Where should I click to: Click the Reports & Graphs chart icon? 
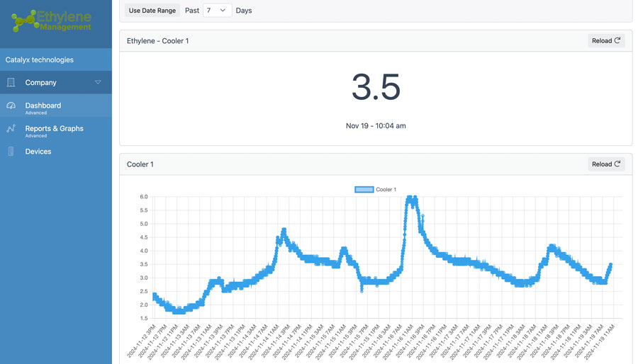pos(11,128)
